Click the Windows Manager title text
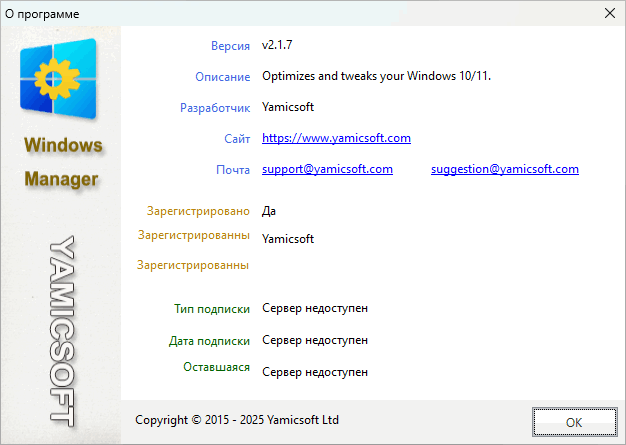Viewport: 626px width, 445px height. (x=63, y=162)
